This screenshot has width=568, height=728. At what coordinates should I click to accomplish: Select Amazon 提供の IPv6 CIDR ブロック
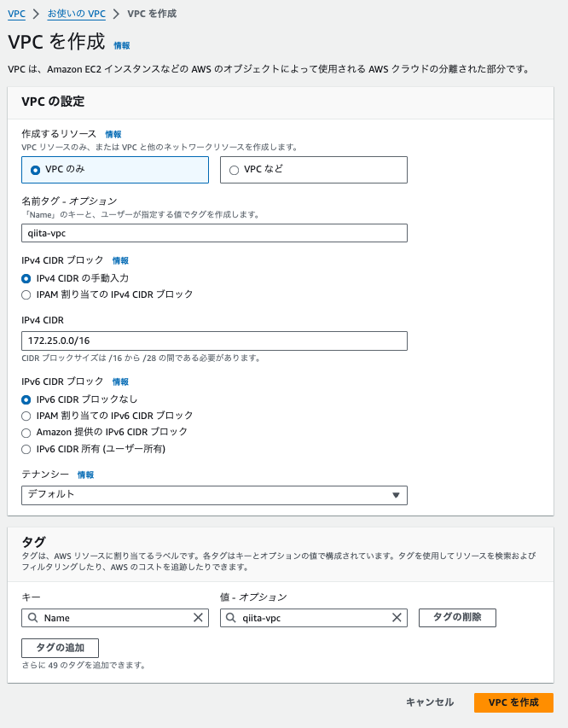coord(26,432)
